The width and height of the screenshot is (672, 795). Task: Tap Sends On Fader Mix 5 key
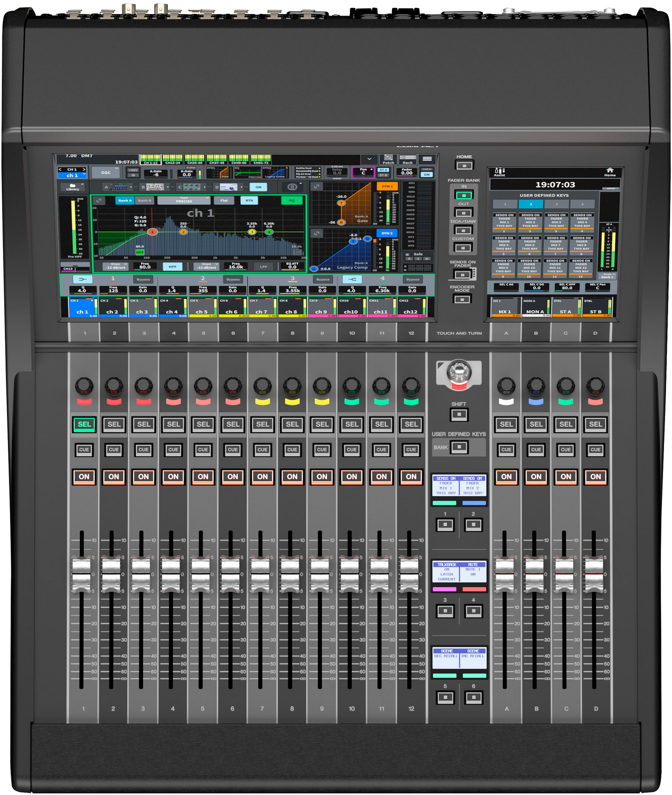[504, 244]
